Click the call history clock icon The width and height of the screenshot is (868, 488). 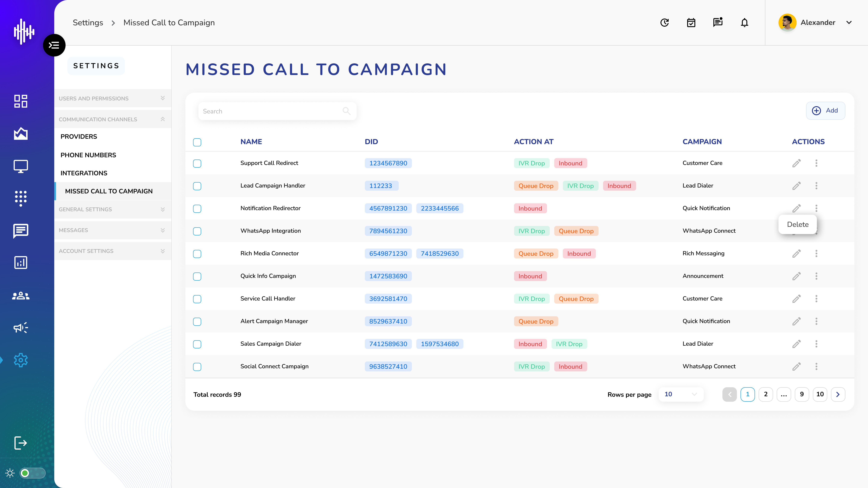pos(664,23)
